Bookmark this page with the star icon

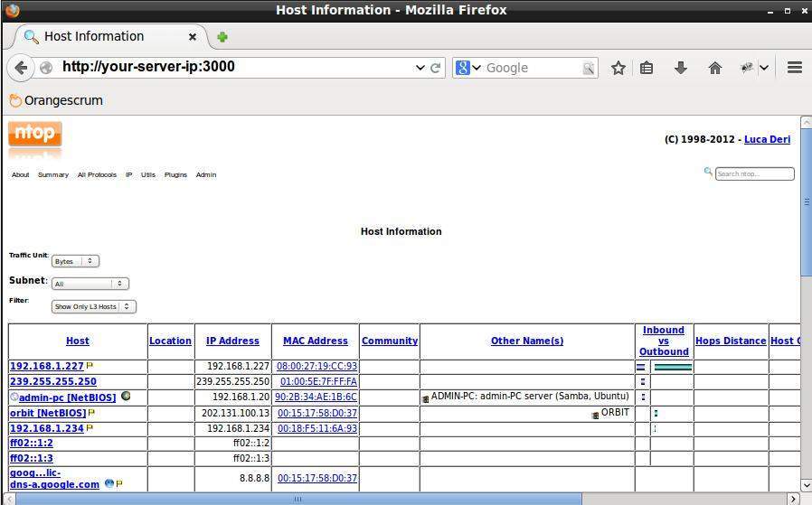click(618, 68)
